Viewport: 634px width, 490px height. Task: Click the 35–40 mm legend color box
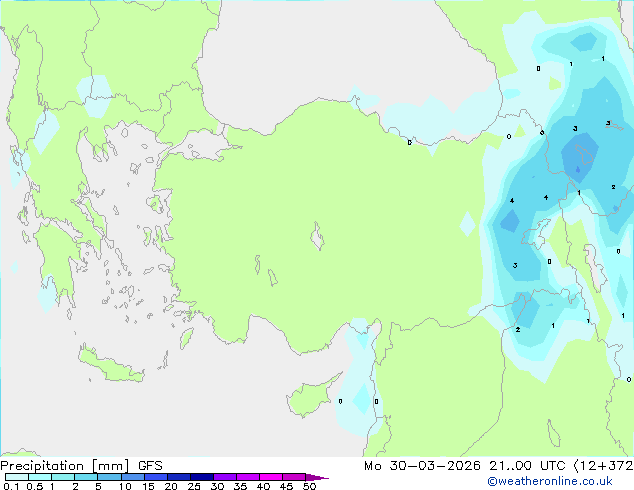(248, 477)
